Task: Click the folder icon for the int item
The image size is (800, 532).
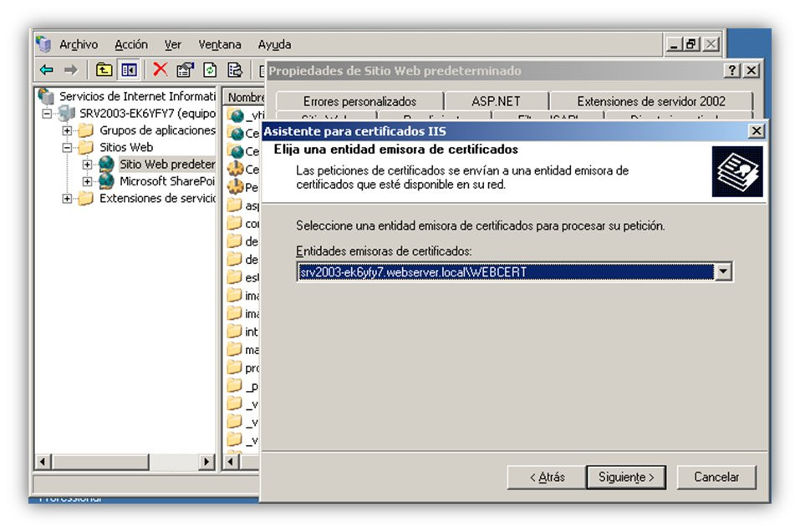Action: (235, 332)
